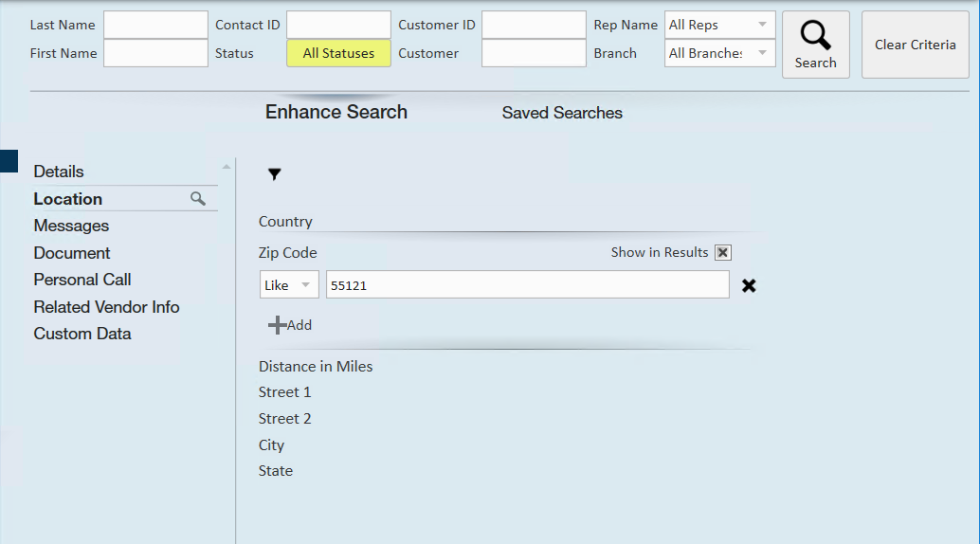The image size is (980, 544).
Task: Open the Details category
Action: tap(59, 172)
